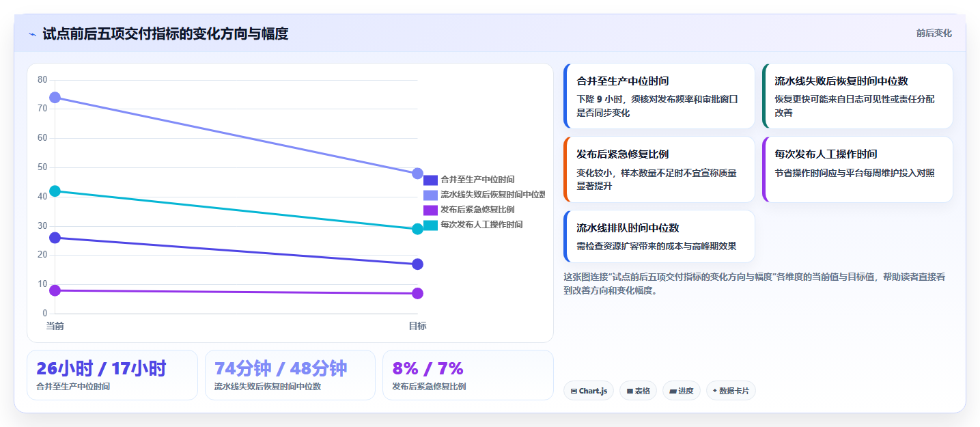Click the 80 y-axis tick label
The image size is (980, 427).
(42, 80)
